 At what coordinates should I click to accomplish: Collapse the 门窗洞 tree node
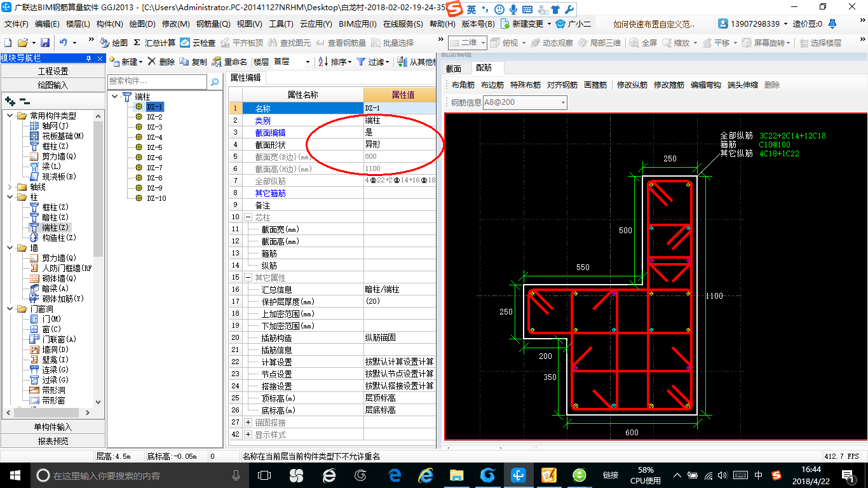(x=10, y=309)
